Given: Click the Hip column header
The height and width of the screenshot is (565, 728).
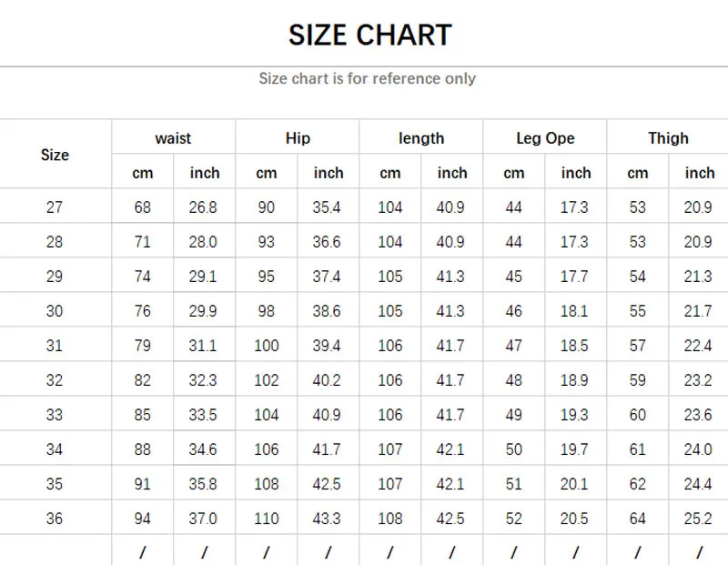Looking at the screenshot, I should coord(298,138).
